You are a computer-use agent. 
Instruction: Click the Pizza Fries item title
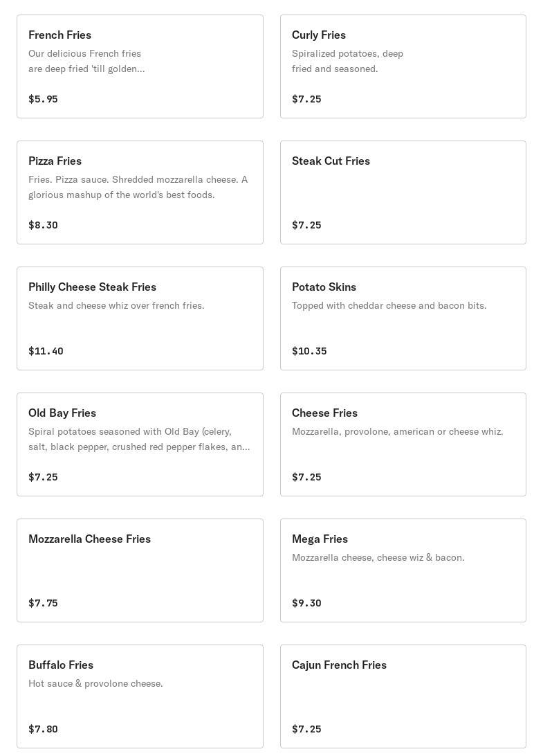tap(55, 161)
